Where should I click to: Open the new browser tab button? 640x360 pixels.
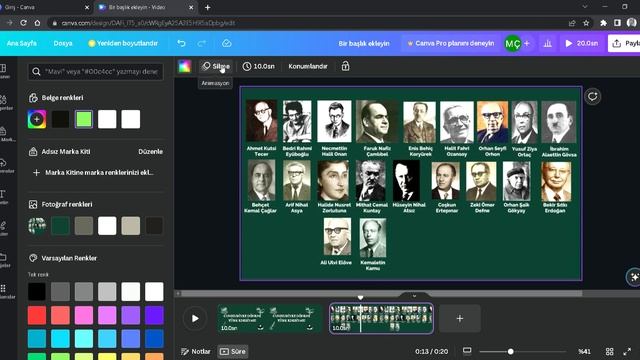click(x=207, y=7)
